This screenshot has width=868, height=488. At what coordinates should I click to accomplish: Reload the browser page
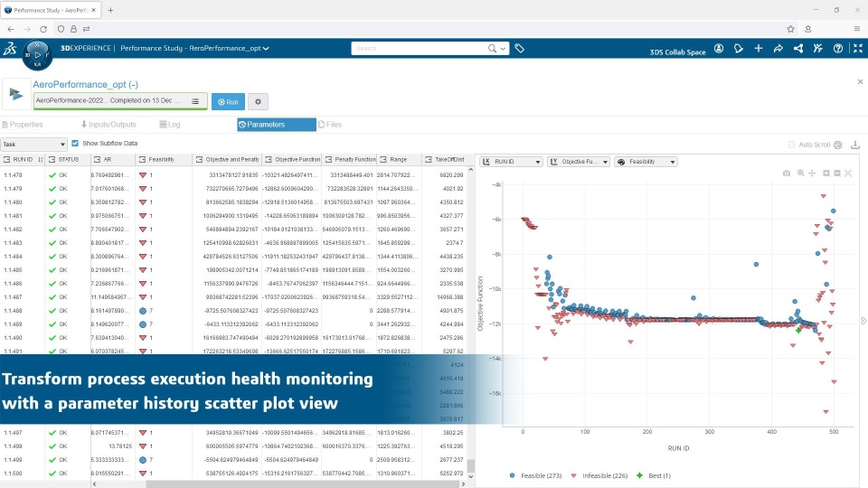43,29
